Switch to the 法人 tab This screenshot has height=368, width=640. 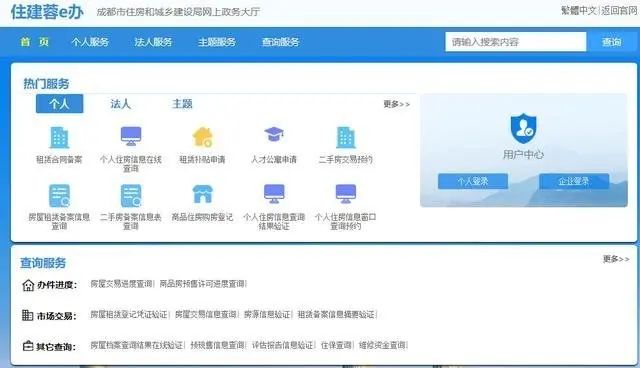[x=120, y=104]
